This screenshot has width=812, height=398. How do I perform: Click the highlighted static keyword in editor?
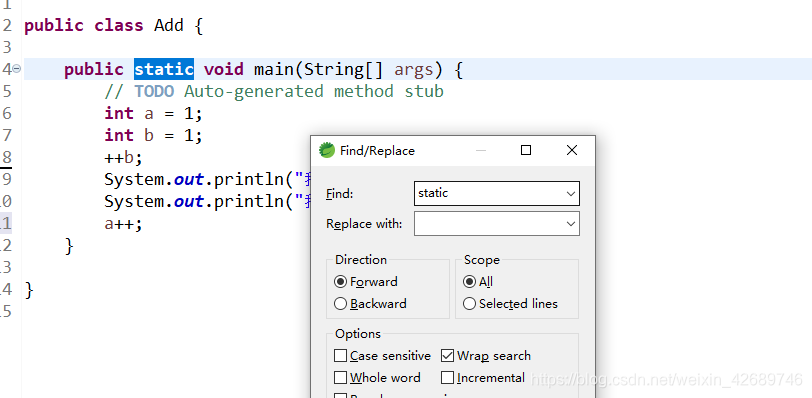click(164, 69)
